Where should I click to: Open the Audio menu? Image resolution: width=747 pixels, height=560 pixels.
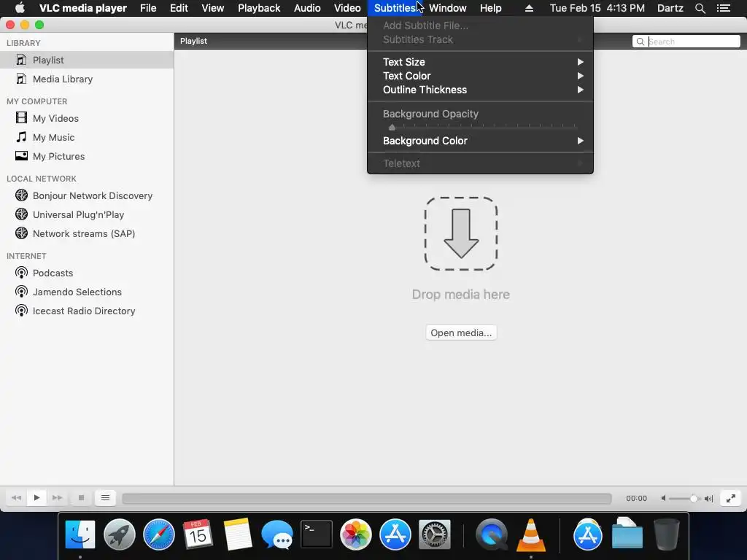pyautogui.click(x=307, y=8)
